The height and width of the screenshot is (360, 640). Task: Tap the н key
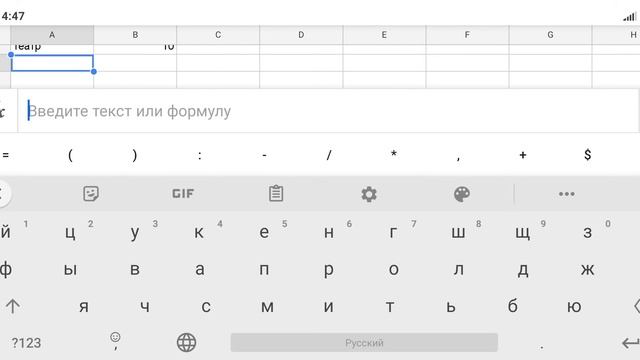tap(329, 233)
